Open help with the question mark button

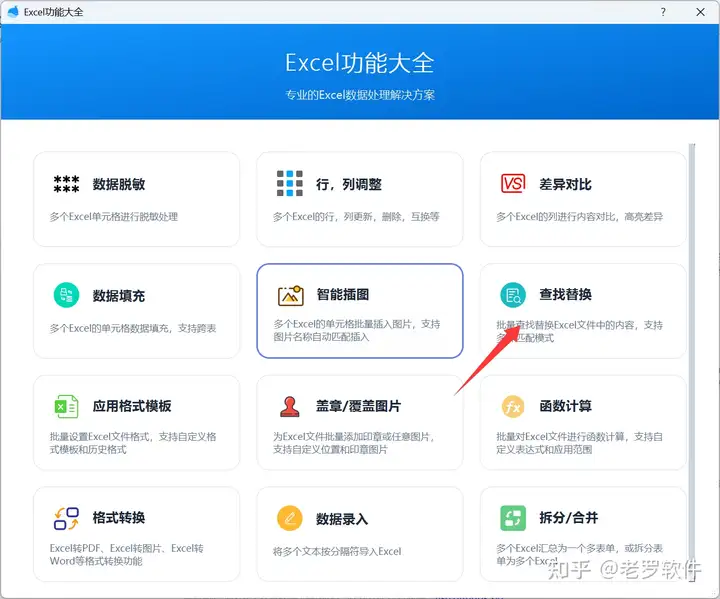[663, 12]
